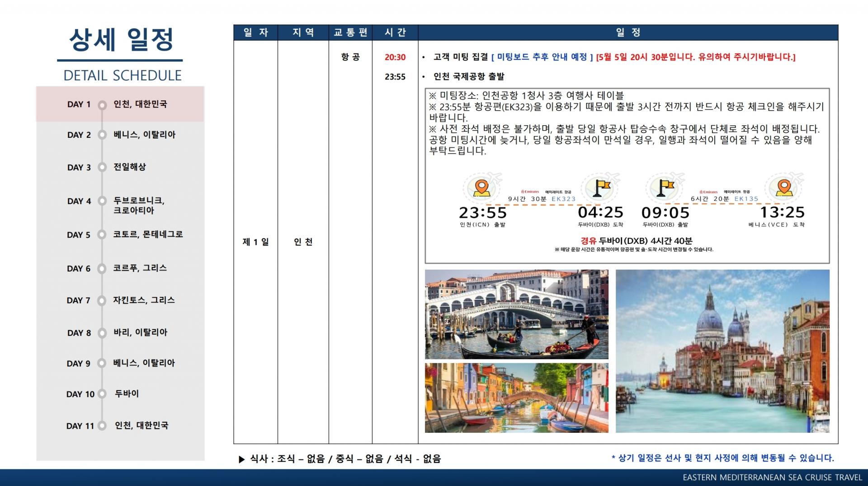Click the DAY 9 destination 베니스, 이탈리아
This screenshot has height=486, width=868.
coord(144,363)
